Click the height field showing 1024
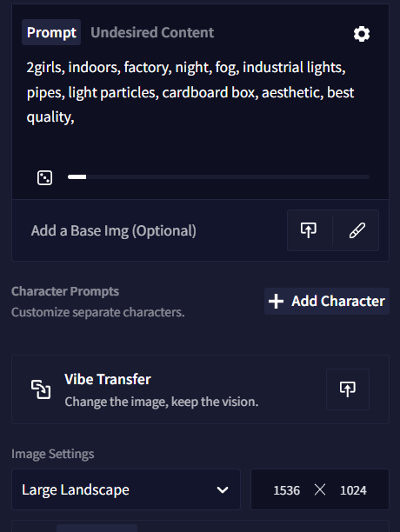 353,490
